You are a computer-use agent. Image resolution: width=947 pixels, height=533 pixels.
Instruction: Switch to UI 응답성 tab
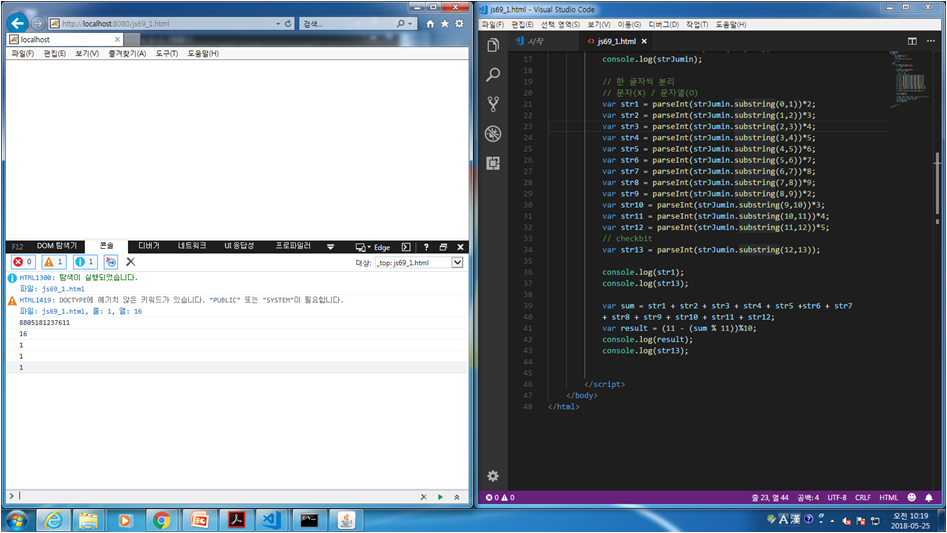point(239,246)
